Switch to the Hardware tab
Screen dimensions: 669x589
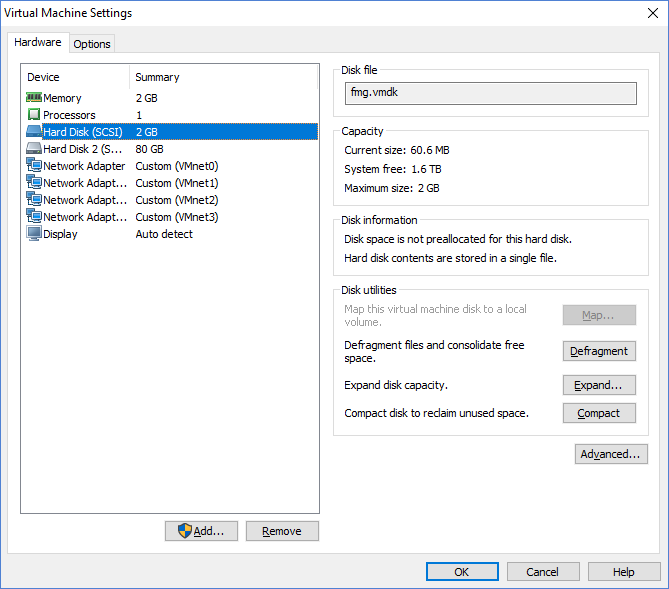(x=38, y=42)
